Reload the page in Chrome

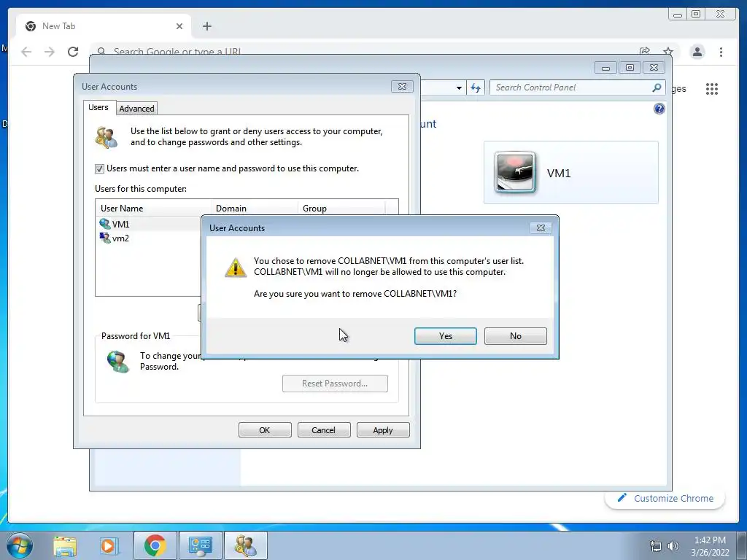(73, 52)
